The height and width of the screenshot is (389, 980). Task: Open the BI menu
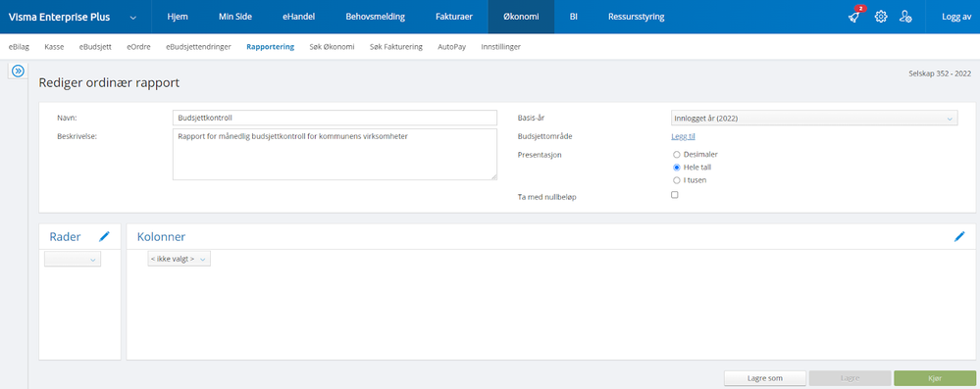point(573,17)
